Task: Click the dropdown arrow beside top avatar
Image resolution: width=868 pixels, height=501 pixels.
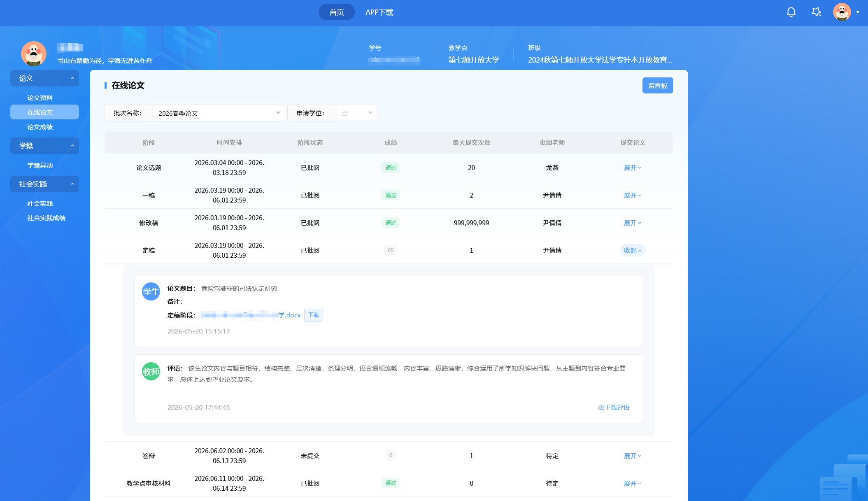Action: 858,12
